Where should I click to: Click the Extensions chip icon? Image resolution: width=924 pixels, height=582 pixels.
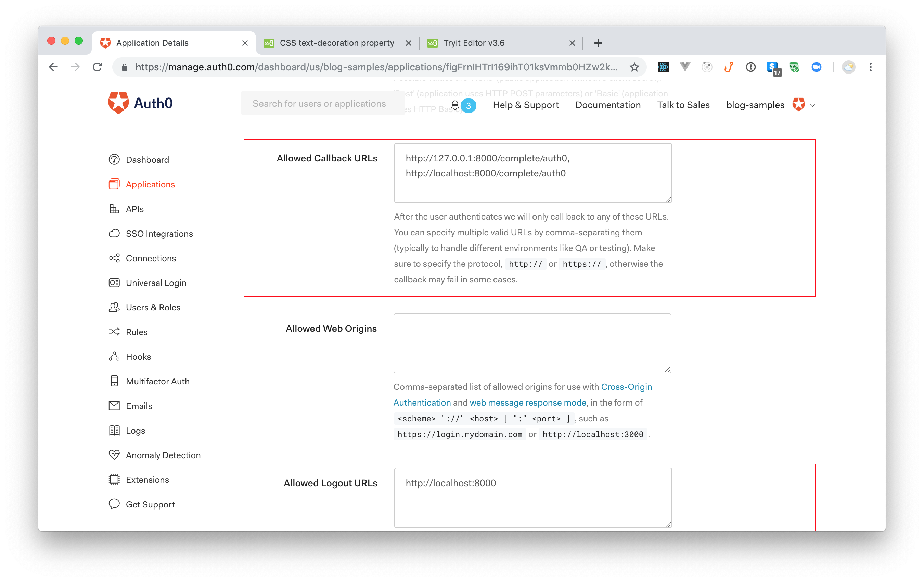pos(114,480)
